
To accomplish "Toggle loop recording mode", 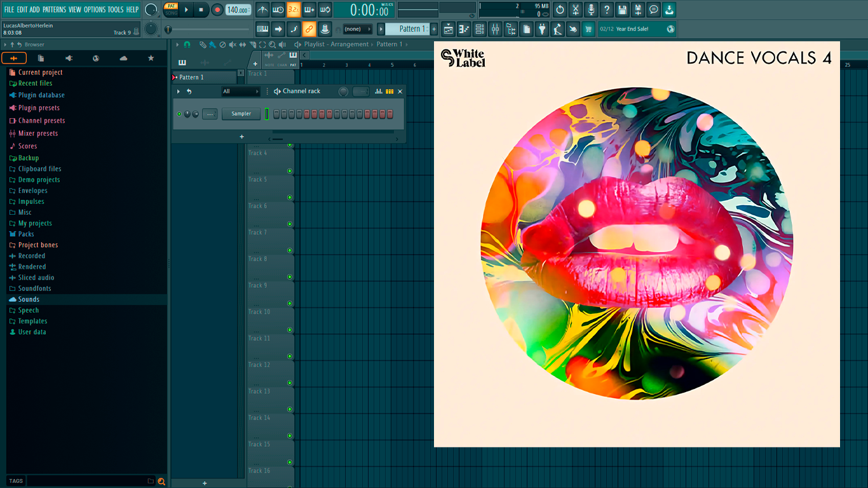I will pos(325,10).
